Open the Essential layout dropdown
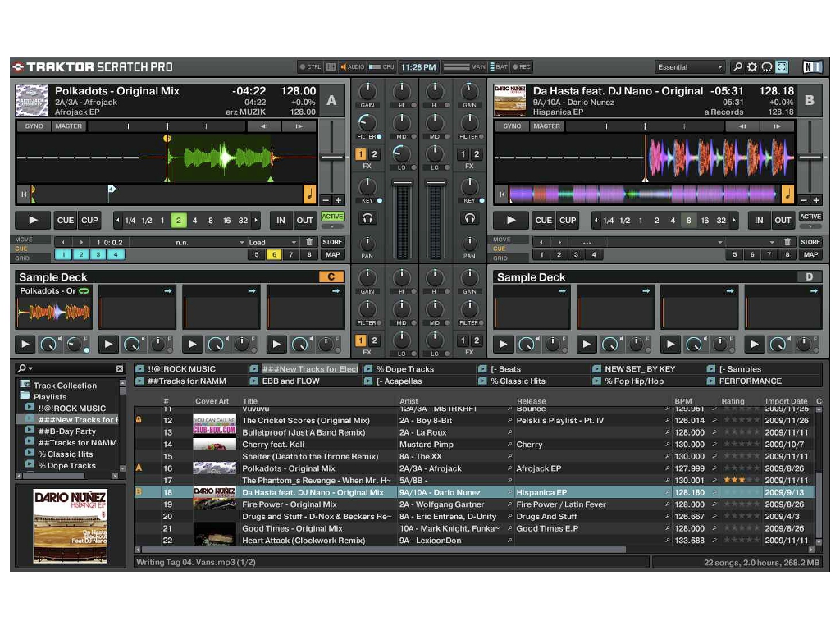Screen dimensions: 840x630 (x=689, y=67)
